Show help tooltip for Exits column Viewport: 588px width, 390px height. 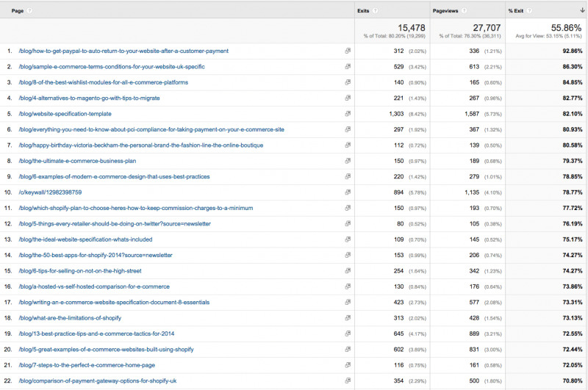point(375,11)
